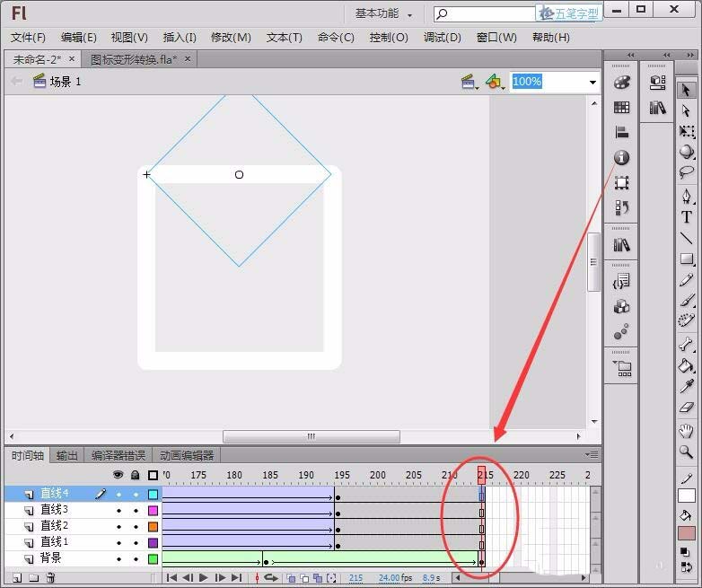This screenshot has height=588, width=702.
Task: Toggle visibility dot for 直线3 layer
Action: point(118,511)
